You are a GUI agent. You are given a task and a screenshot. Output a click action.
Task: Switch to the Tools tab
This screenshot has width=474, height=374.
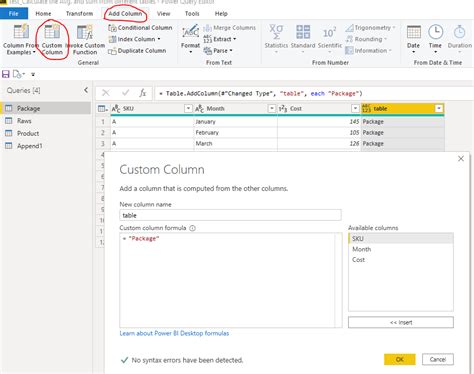pos(192,14)
